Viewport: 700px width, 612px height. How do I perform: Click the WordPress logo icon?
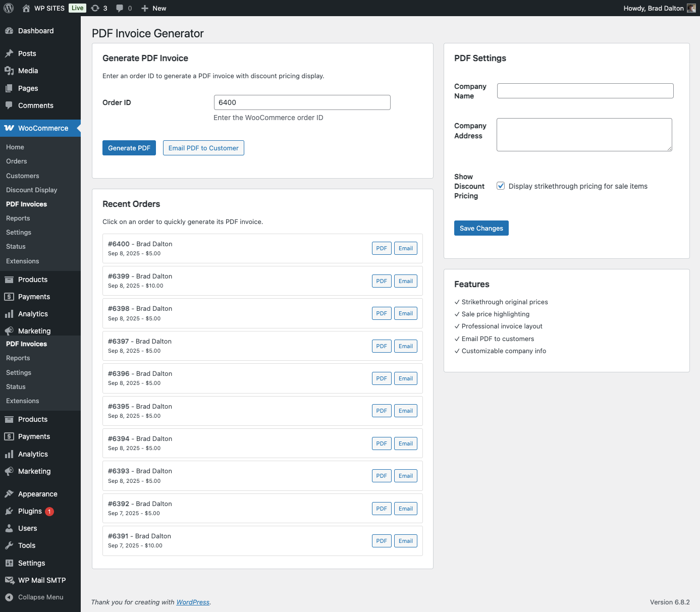tap(9, 8)
